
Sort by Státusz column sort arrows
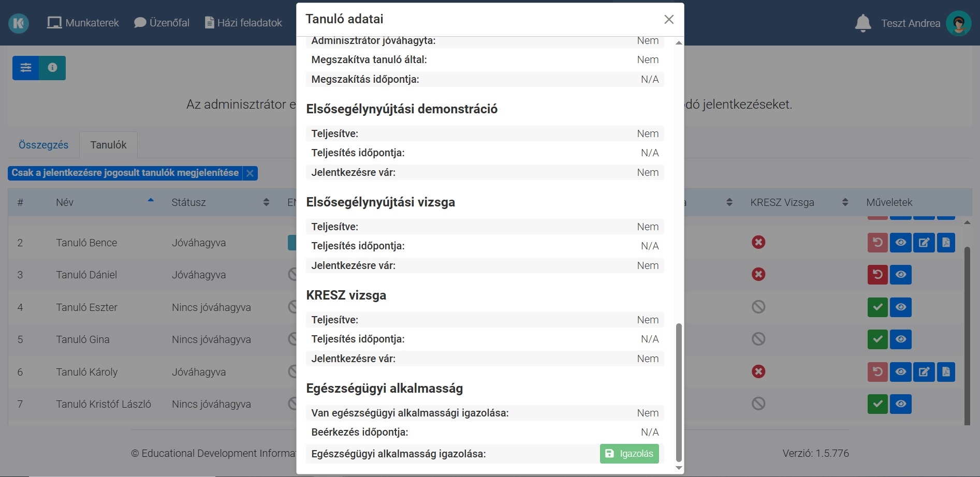tap(266, 202)
